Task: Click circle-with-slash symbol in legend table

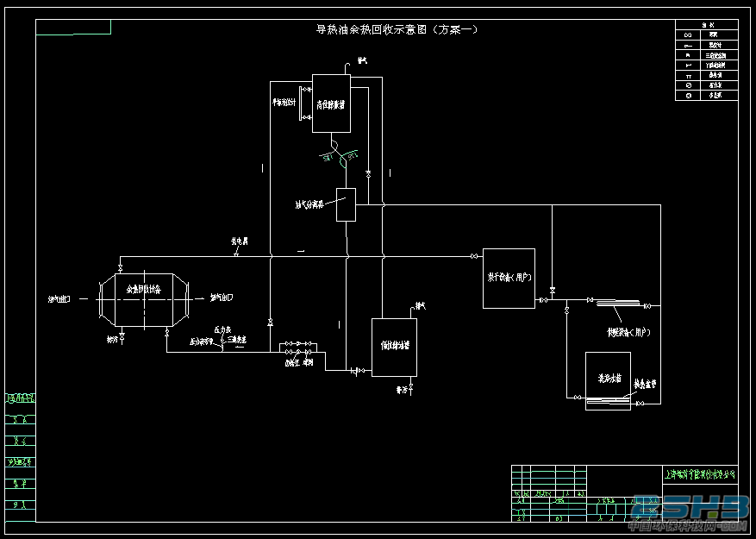Action: point(689,85)
